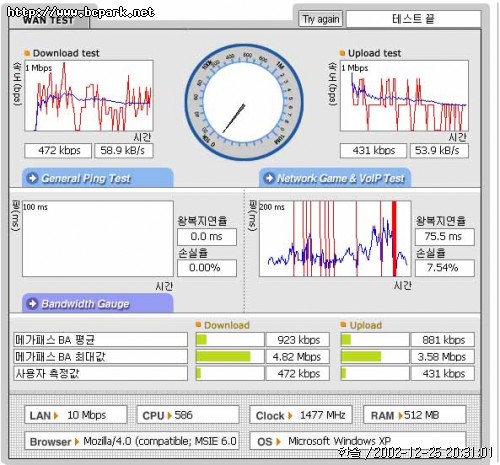
Task: Click the 58.9 kB/s download value
Action: point(124,151)
